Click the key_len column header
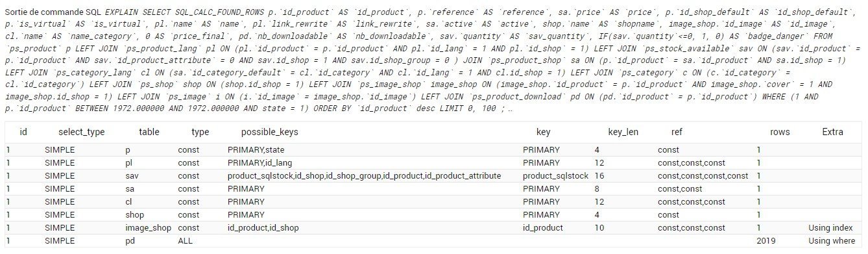This screenshot has height=254, width=868. (x=623, y=132)
